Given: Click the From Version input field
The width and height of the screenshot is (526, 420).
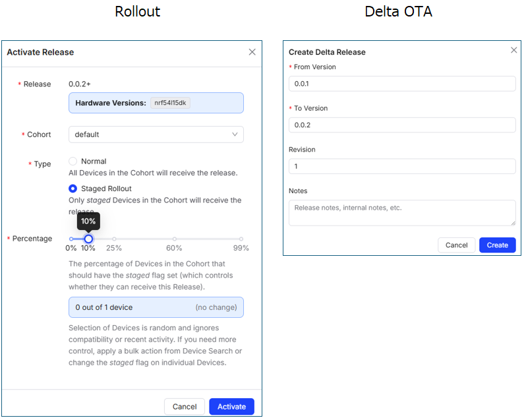Looking at the screenshot, I should tap(402, 84).
